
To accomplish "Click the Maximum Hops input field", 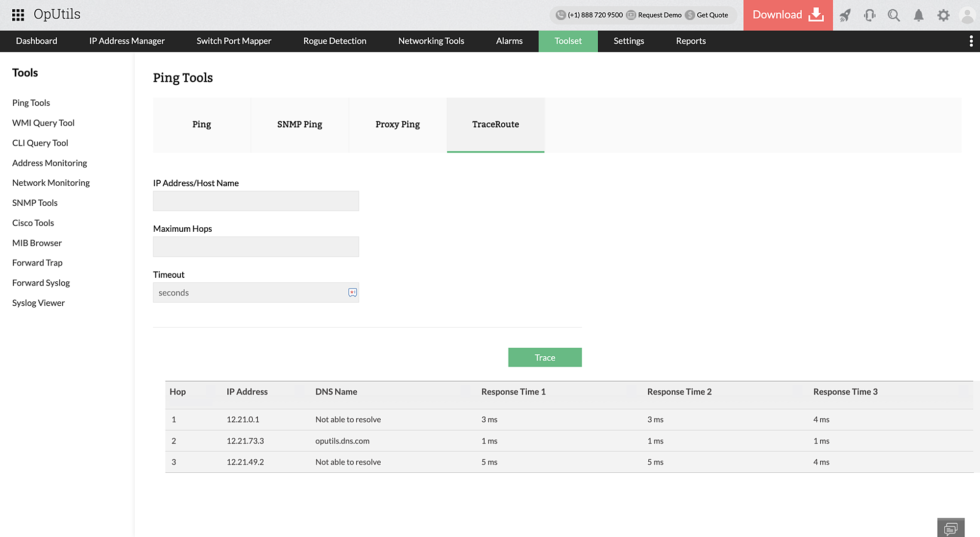I will 256,247.
